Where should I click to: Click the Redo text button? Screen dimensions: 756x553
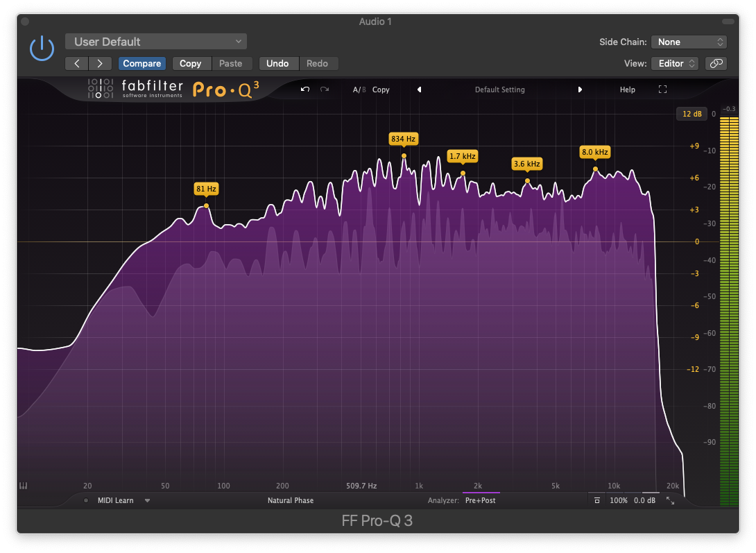pos(317,63)
